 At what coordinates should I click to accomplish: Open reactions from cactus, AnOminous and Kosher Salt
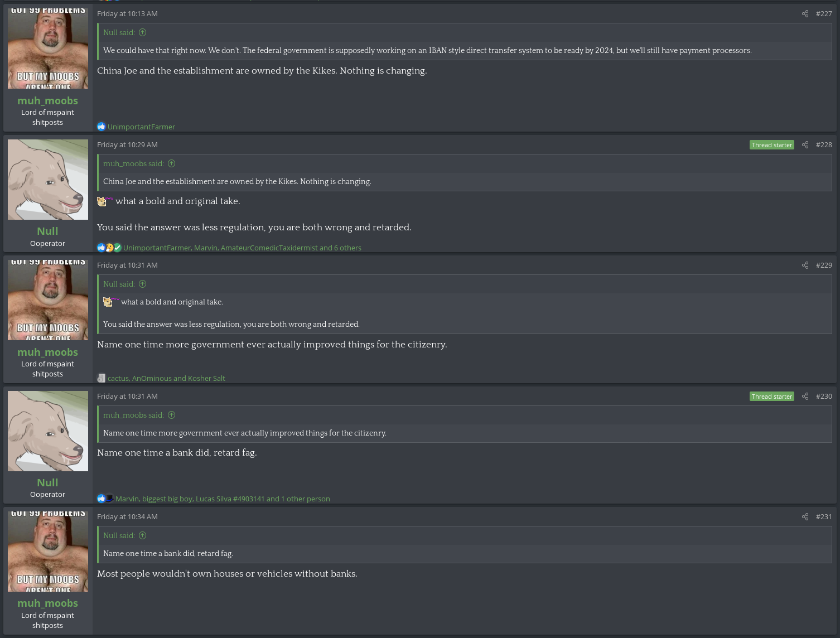tap(166, 379)
